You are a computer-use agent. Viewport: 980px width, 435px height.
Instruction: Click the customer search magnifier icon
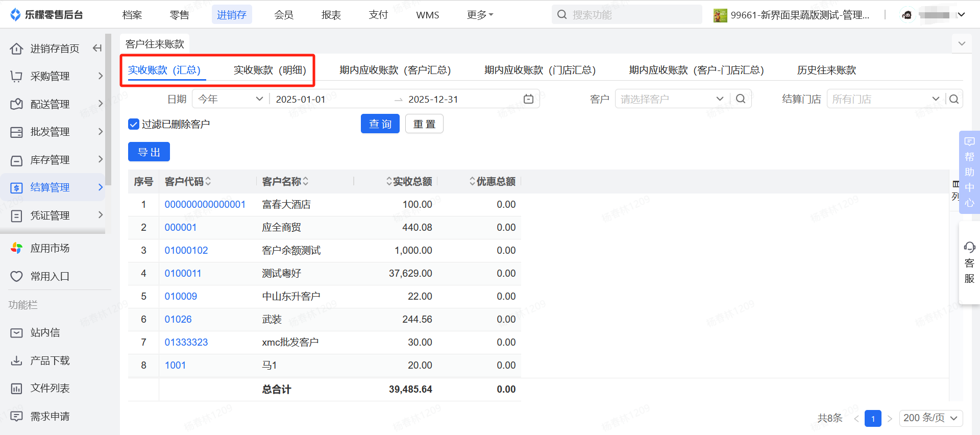pos(741,99)
